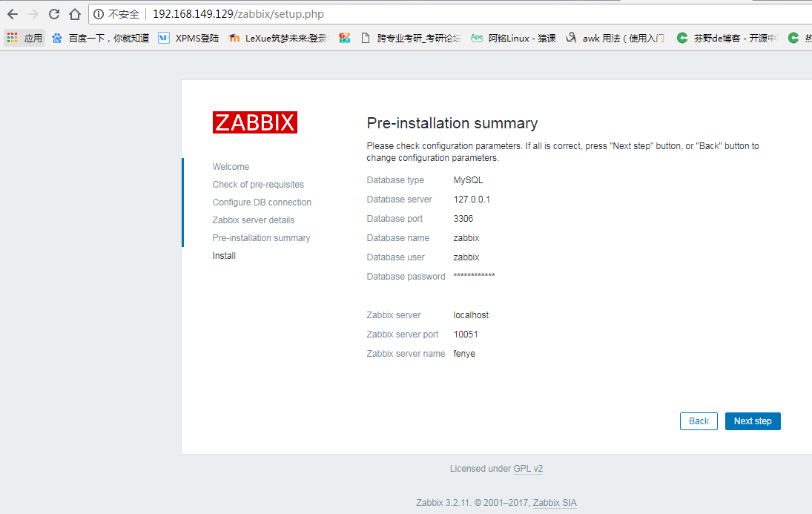812x514 pixels.
Task: Select Check of pre-requisites step
Action: click(258, 185)
